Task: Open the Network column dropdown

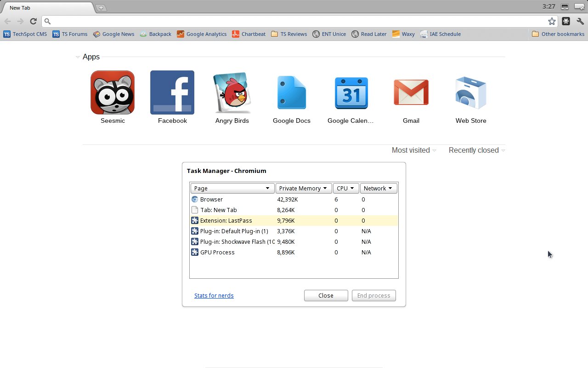Action: click(x=379, y=188)
